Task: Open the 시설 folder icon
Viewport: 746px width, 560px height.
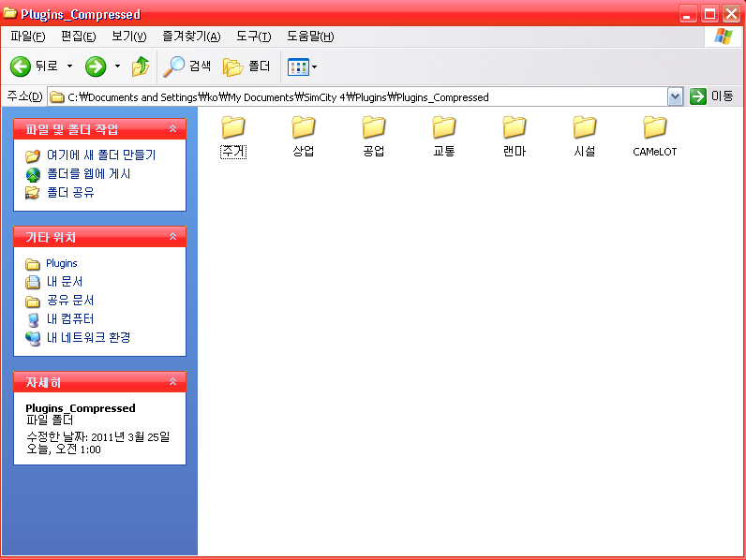Action: click(585, 127)
